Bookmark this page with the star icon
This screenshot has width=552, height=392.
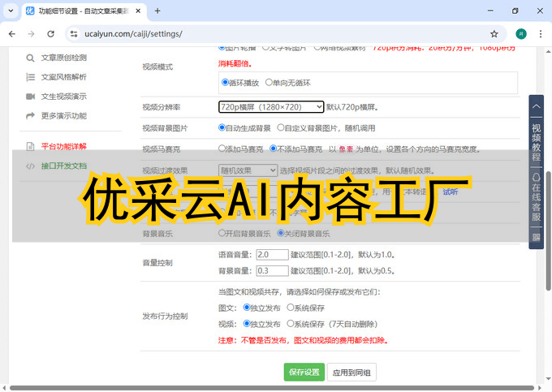pos(494,34)
